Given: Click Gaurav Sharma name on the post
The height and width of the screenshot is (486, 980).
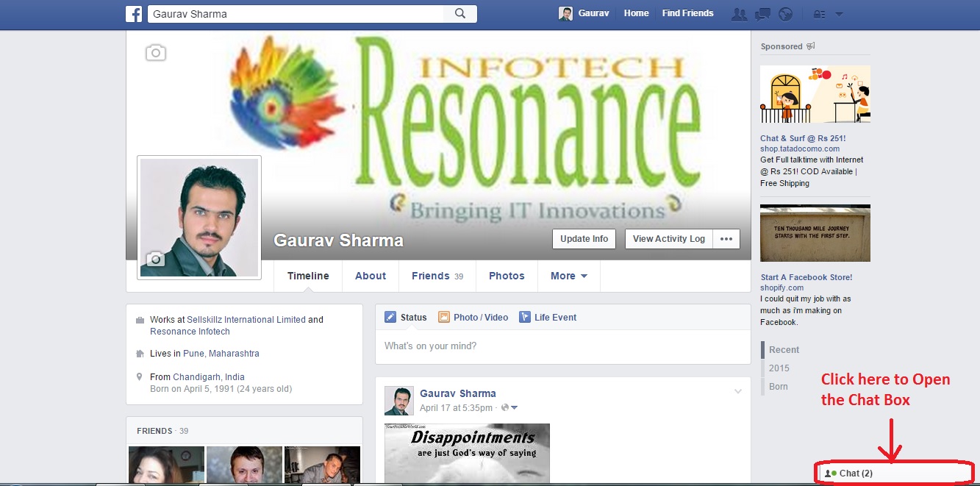Looking at the screenshot, I should pos(458,393).
